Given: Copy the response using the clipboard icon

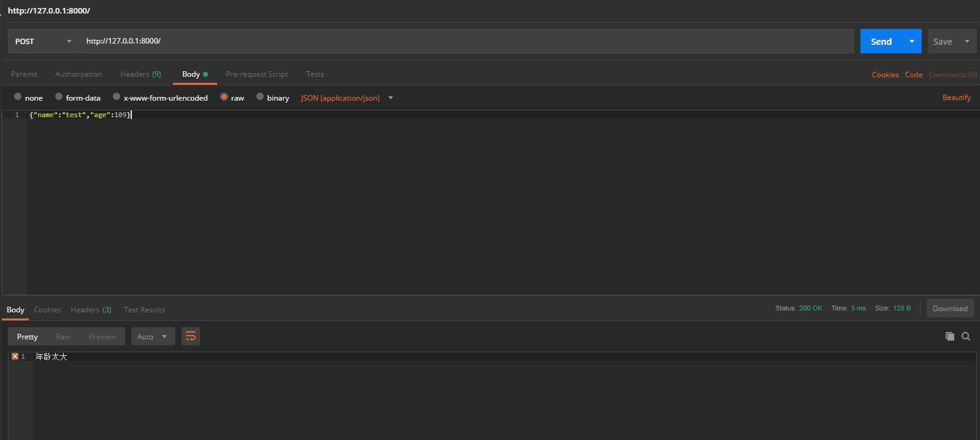Looking at the screenshot, I should pyautogui.click(x=950, y=336).
